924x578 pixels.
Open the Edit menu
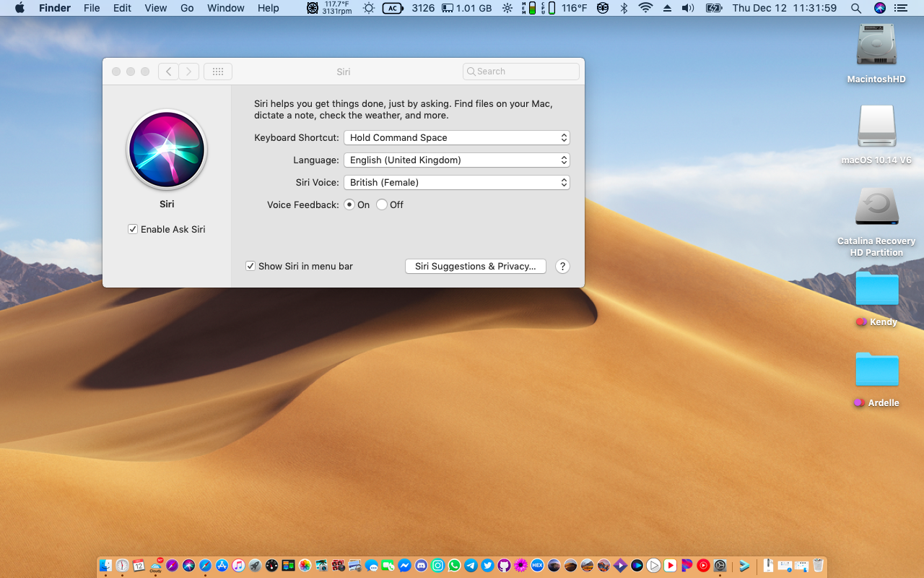122,8
